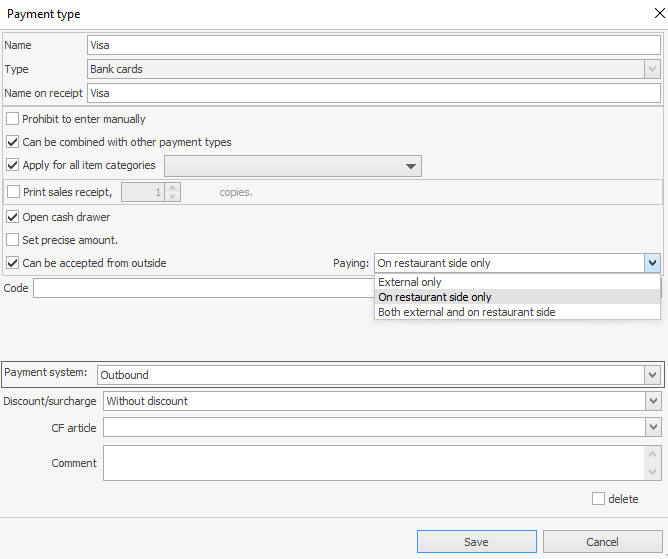The height and width of the screenshot is (559, 668).
Task: Disable 'Apply for all item categories' checkbox
Action: (13, 165)
